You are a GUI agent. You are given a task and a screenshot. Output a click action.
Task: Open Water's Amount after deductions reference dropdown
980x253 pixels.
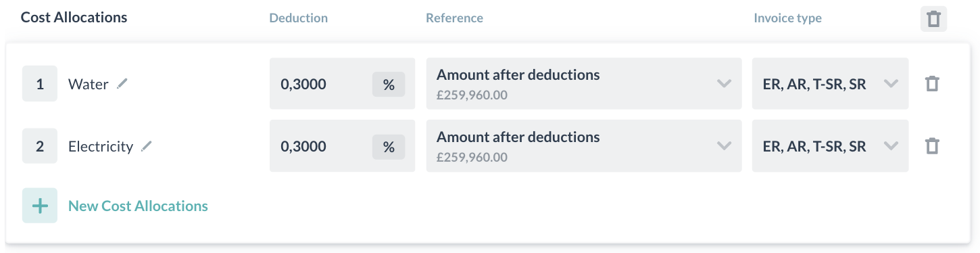click(x=584, y=84)
